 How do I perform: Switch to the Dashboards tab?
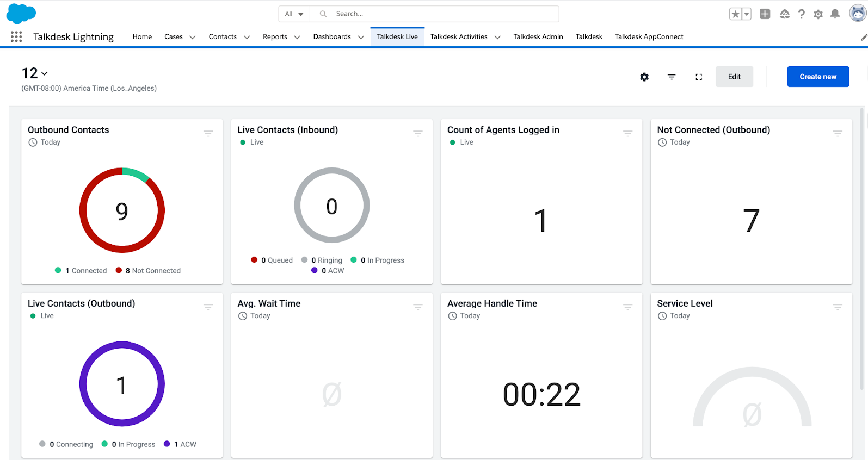coord(332,36)
